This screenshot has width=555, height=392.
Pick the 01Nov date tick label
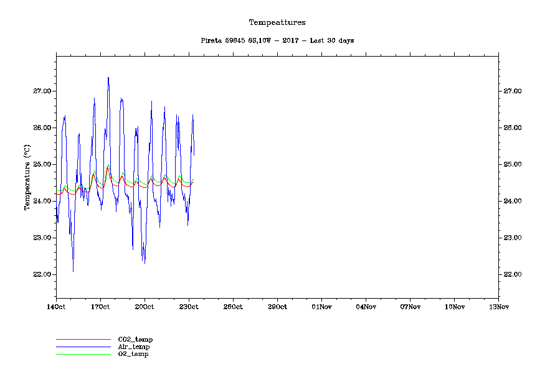pyautogui.click(x=321, y=306)
